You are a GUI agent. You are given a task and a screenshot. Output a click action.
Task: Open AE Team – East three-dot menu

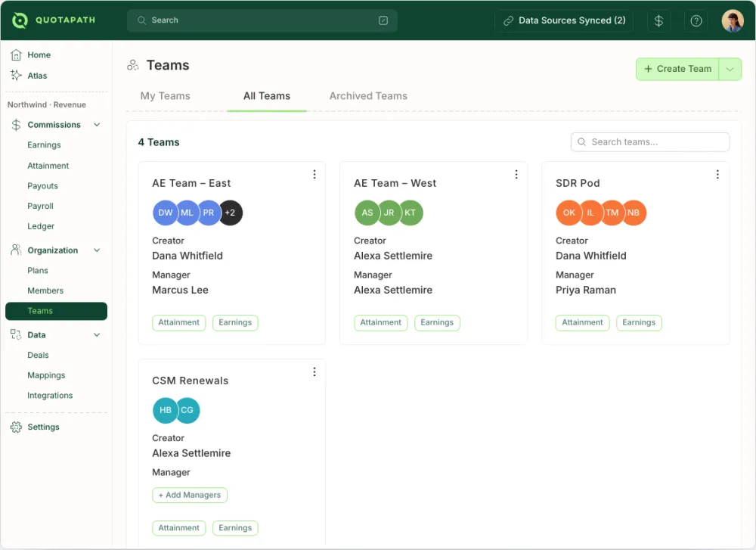(314, 174)
